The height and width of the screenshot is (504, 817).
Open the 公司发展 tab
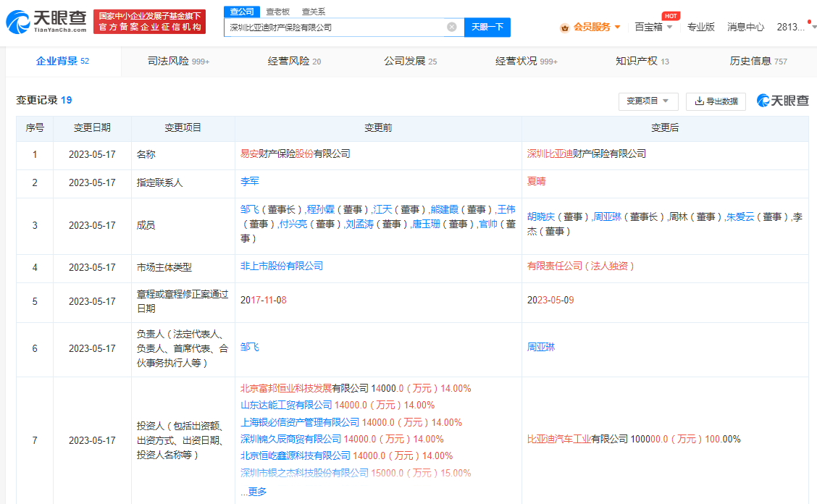tap(410, 61)
